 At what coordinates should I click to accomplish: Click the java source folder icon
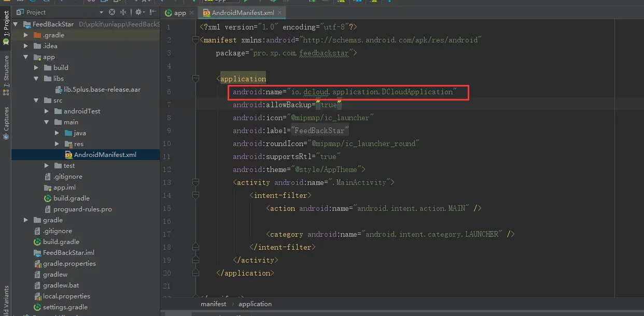pyautogui.click(x=68, y=133)
